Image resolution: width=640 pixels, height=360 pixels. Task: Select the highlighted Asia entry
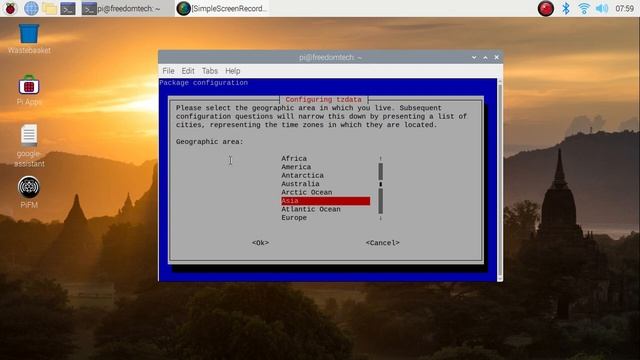[325, 201]
